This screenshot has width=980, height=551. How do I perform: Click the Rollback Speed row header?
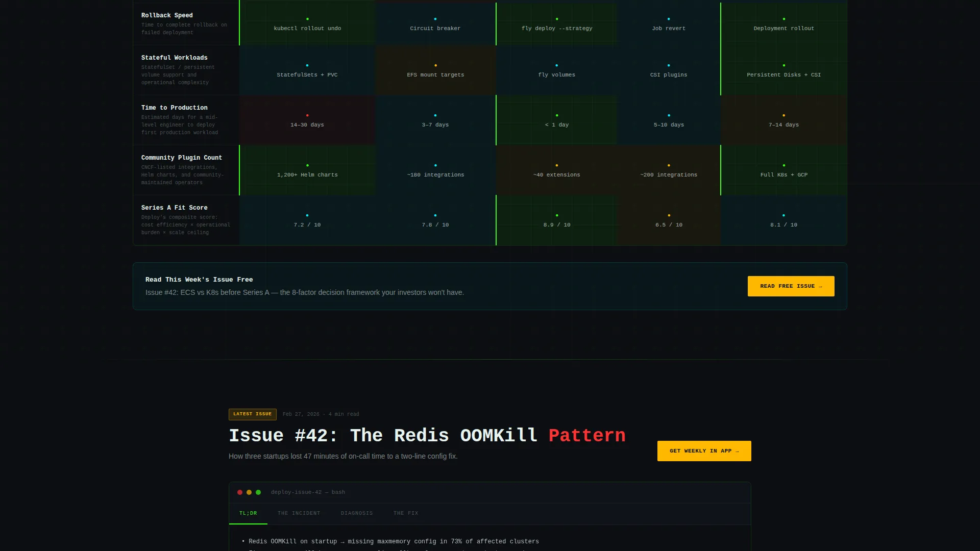point(186,23)
